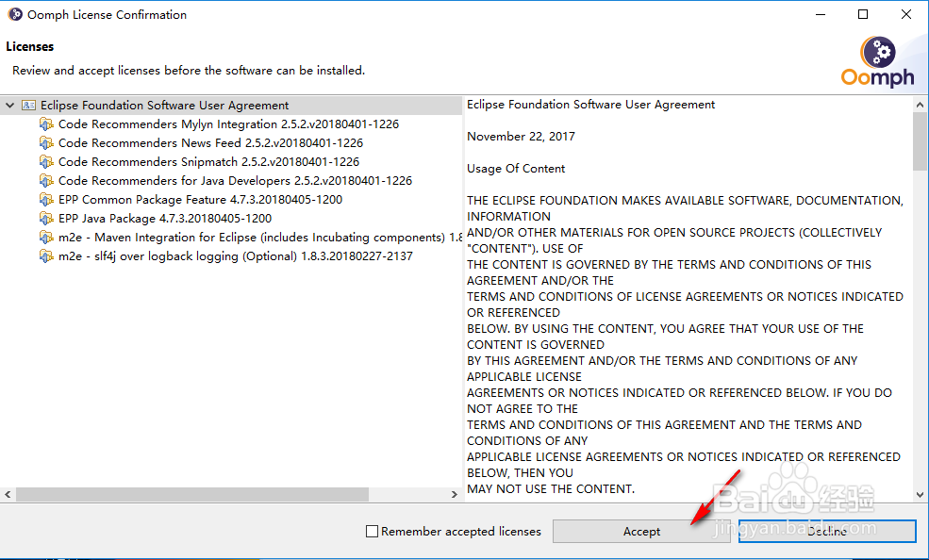Click icon of m2e slf4j over logback logging
The width and height of the screenshot is (929, 560).
pyautogui.click(x=46, y=256)
